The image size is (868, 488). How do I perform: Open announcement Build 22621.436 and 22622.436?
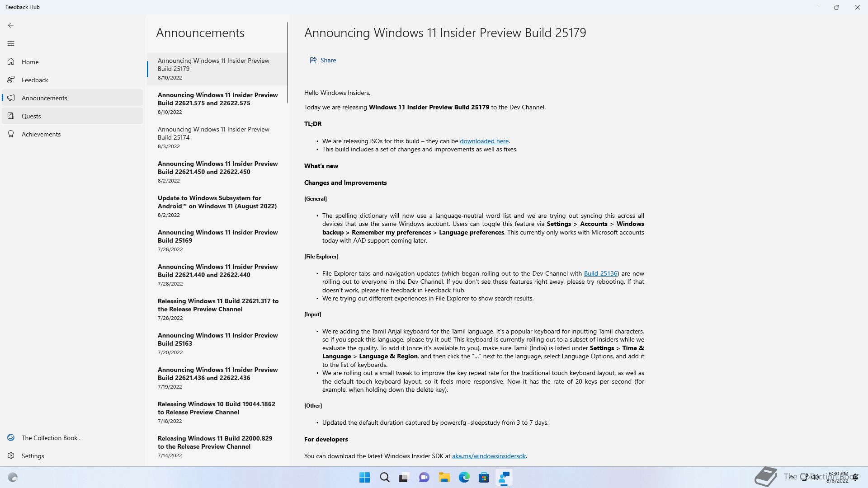(217, 378)
